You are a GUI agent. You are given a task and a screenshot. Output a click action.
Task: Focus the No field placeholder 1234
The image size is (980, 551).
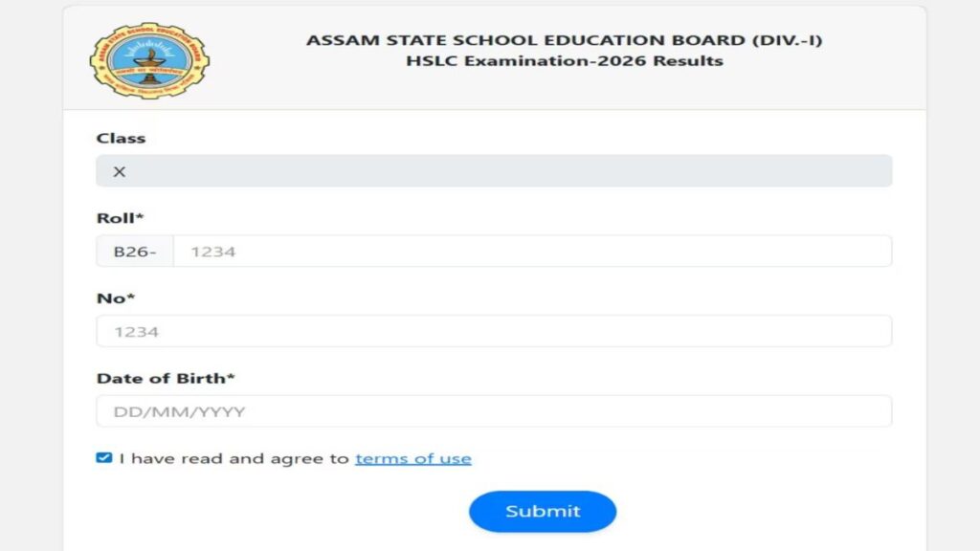coord(494,331)
